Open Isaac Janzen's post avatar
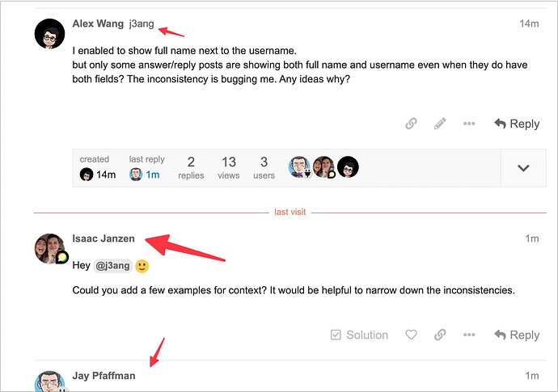Image resolution: width=558 pixels, height=392 pixels. click(x=50, y=249)
